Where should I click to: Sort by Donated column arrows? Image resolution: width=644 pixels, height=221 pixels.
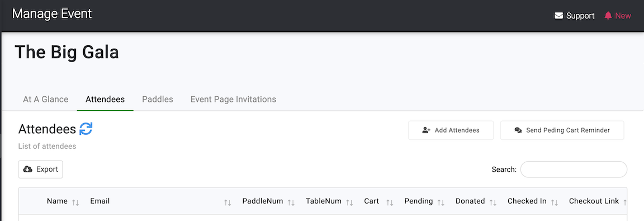pos(493,202)
